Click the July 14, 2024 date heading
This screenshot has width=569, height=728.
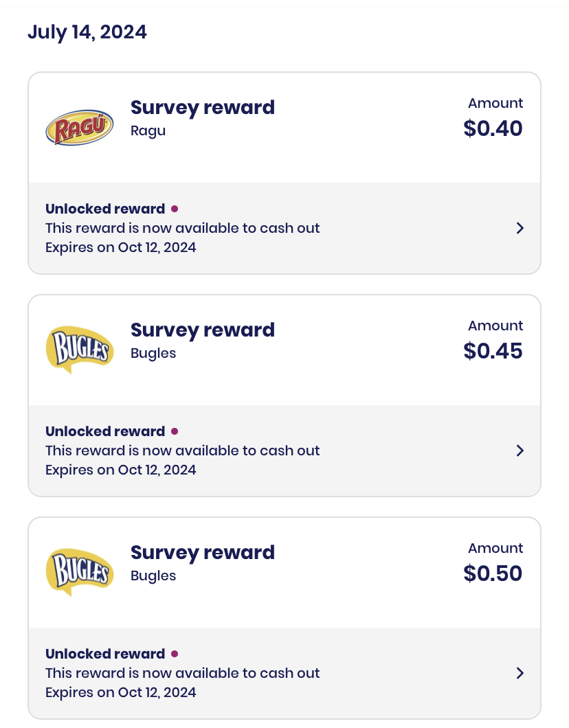(87, 32)
